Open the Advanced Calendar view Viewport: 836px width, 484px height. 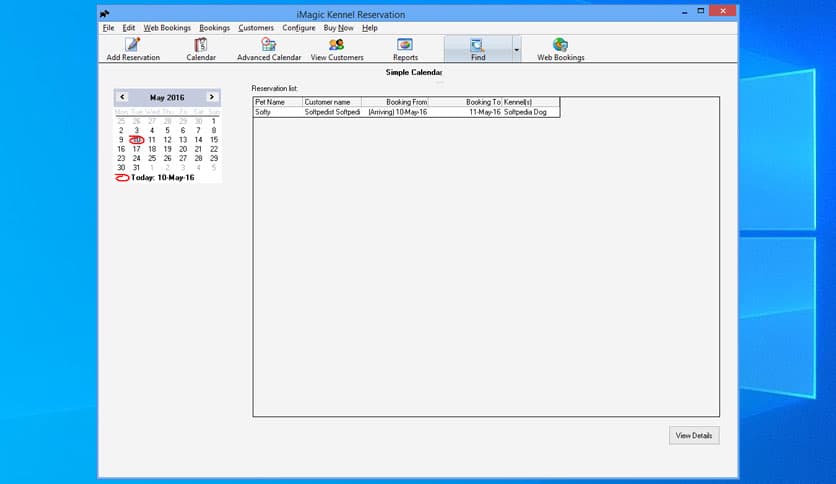[269, 49]
